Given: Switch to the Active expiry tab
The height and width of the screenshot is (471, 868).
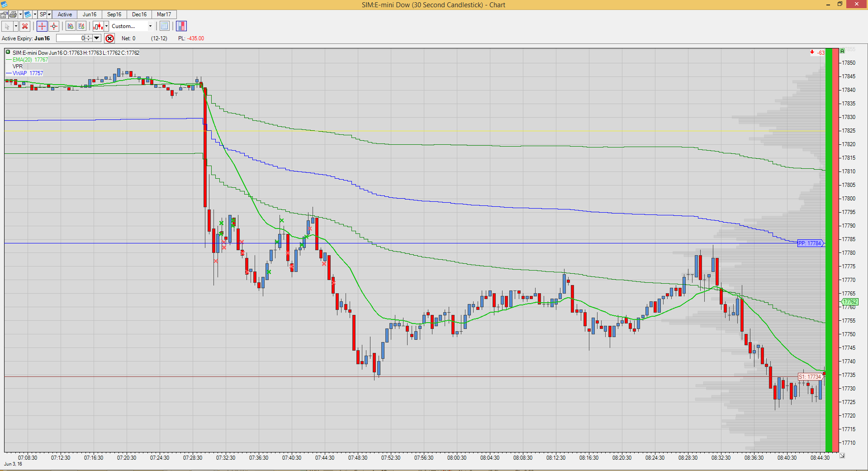Looking at the screenshot, I should (65, 14).
